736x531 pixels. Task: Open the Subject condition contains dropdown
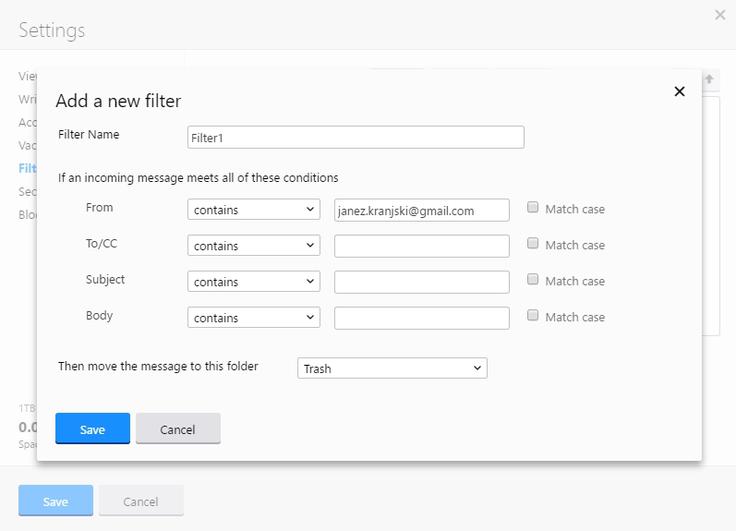pos(253,282)
